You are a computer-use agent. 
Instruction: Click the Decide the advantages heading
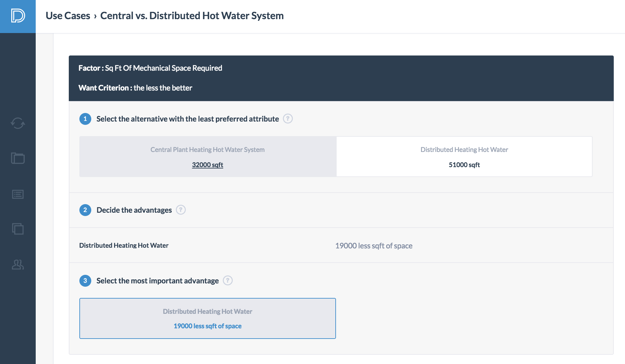click(134, 210)
